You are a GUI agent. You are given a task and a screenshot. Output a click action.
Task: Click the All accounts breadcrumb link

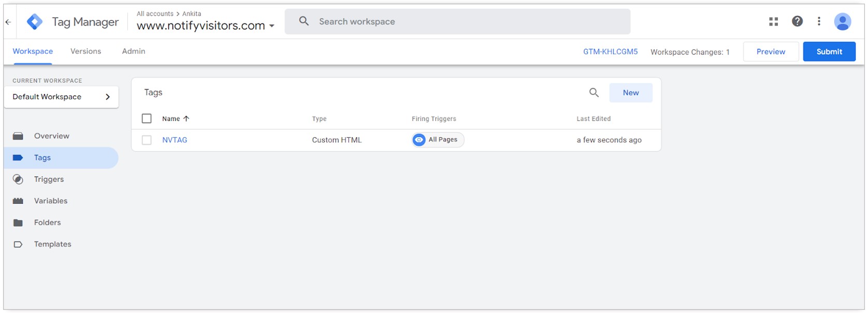[155, 14]
